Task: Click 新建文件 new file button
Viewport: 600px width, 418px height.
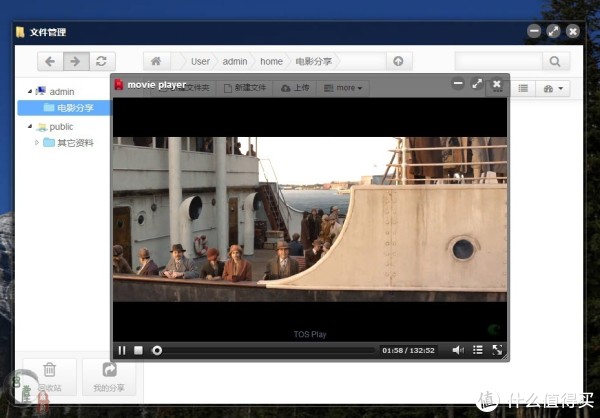Action: [x=245, y=88]
